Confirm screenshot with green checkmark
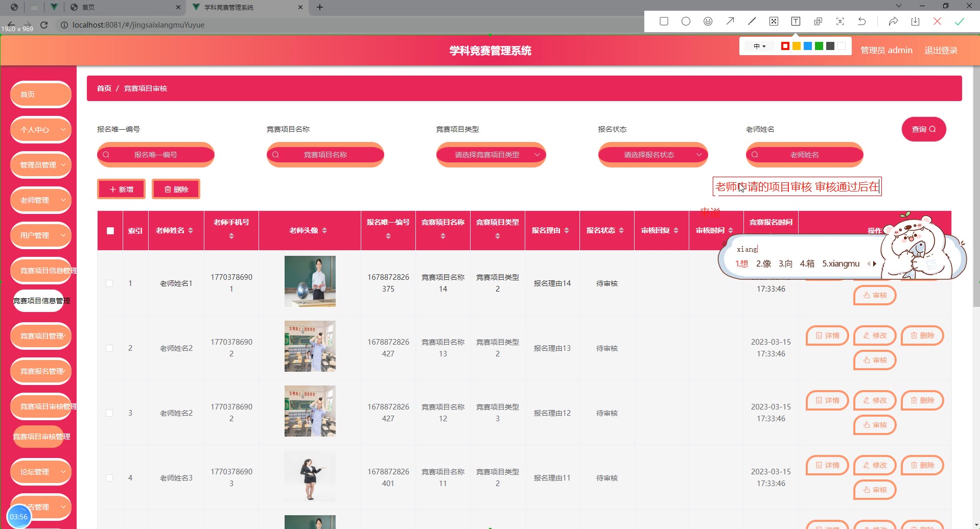 point(959,21)
